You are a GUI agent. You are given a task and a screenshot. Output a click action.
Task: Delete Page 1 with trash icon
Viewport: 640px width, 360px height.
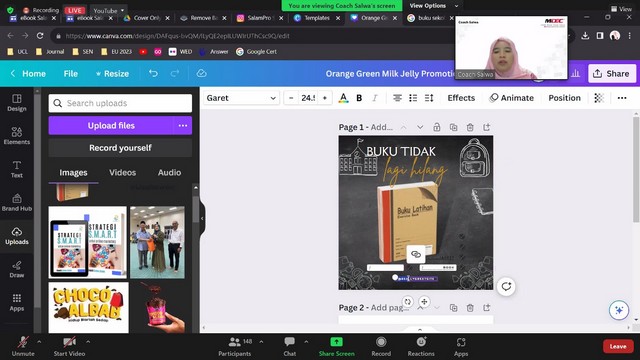point(470,127)
